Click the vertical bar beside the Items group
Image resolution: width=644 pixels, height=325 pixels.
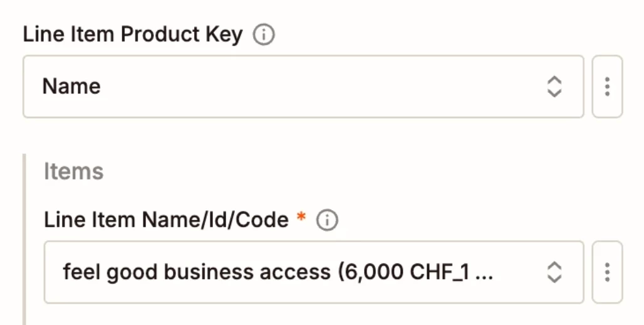(x=24, y=240)
